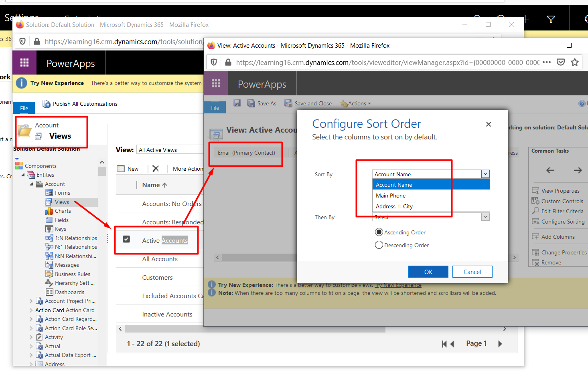Choose Account Name in the Sort By list
The width and height of the screenshot is (588, 371).
click(x=431, y=185)
